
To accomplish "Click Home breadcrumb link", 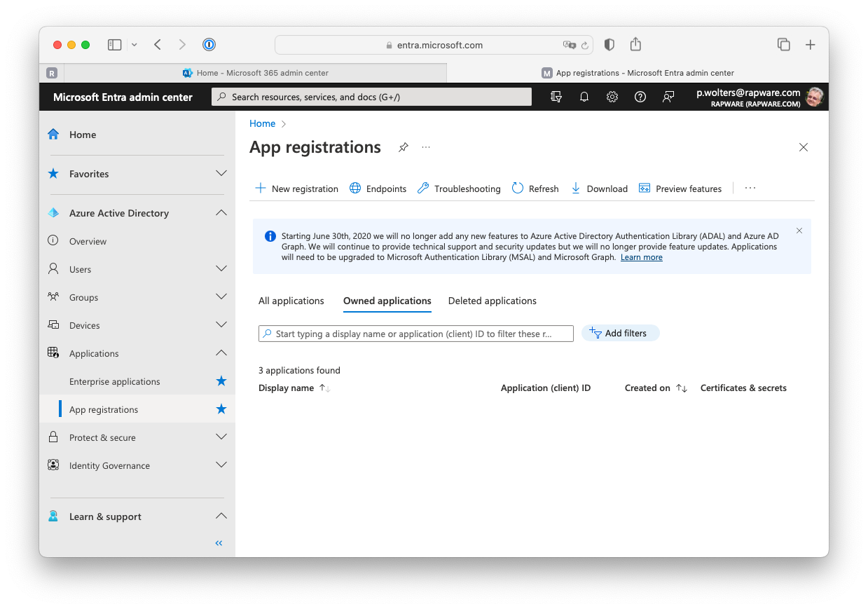I will point(263,123).
